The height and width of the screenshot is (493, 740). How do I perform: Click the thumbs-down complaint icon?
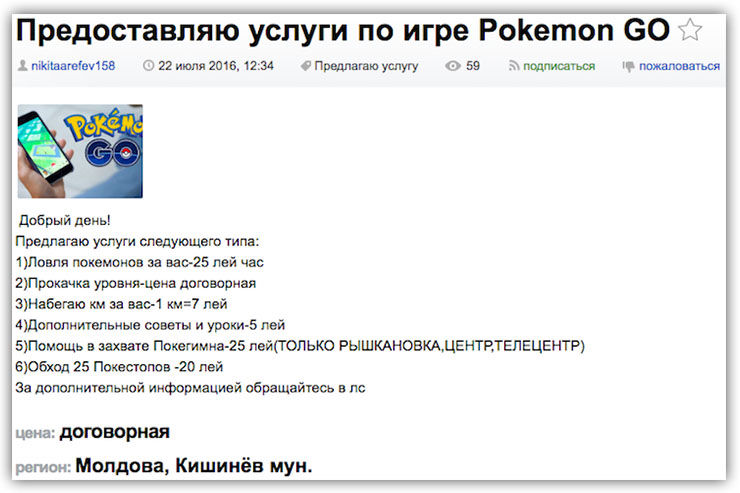tap(628, 67)
